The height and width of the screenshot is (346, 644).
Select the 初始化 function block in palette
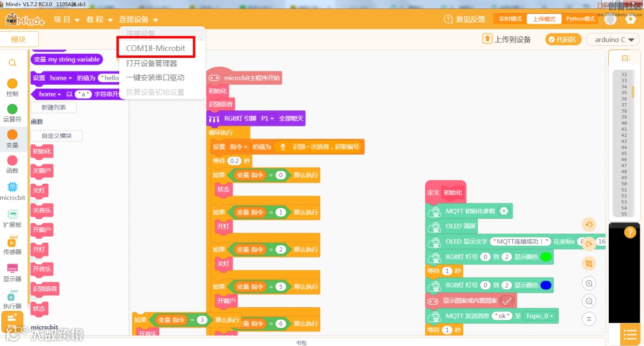tap(42, 151)
